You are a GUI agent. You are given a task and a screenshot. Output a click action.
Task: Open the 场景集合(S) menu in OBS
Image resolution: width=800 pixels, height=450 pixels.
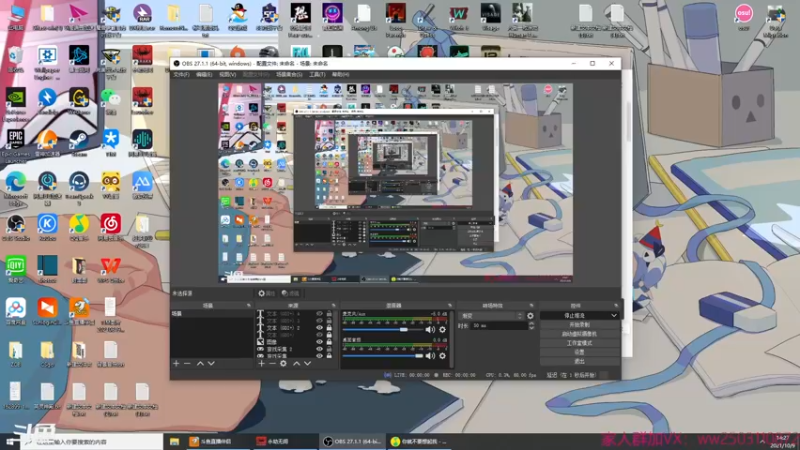(x=289, y=74)
